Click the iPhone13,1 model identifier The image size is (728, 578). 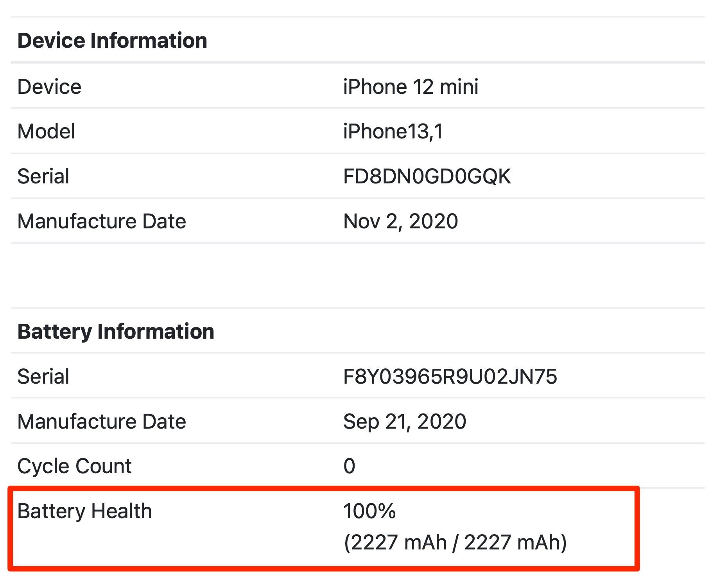[x=393, y=131]
